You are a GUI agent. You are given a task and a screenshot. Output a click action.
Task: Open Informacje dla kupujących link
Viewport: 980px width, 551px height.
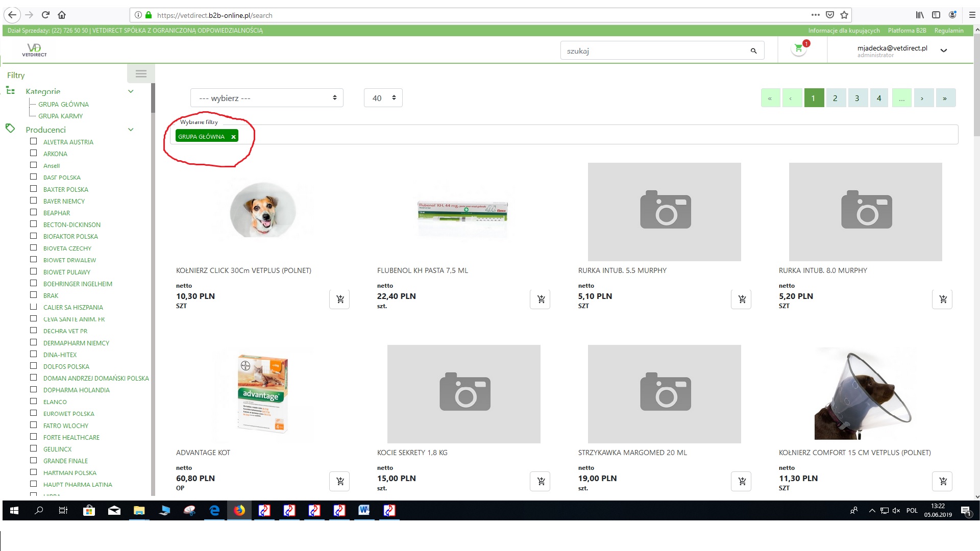tap(843, 31)
